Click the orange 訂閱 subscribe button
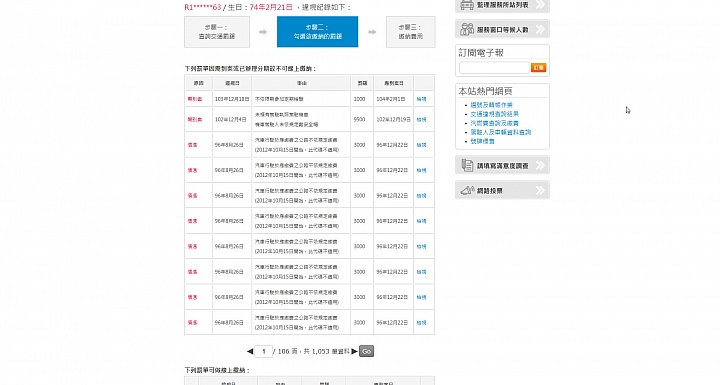 click(538, 68)
